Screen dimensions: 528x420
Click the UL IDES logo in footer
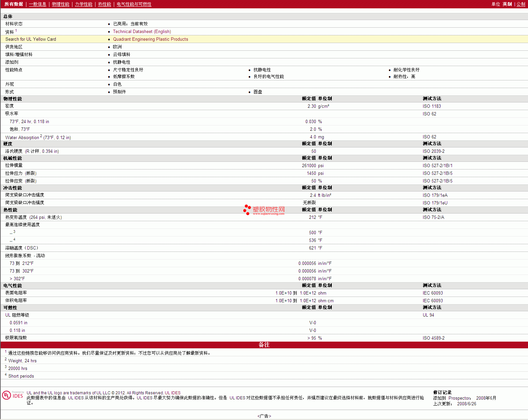(x=13, y=395)
